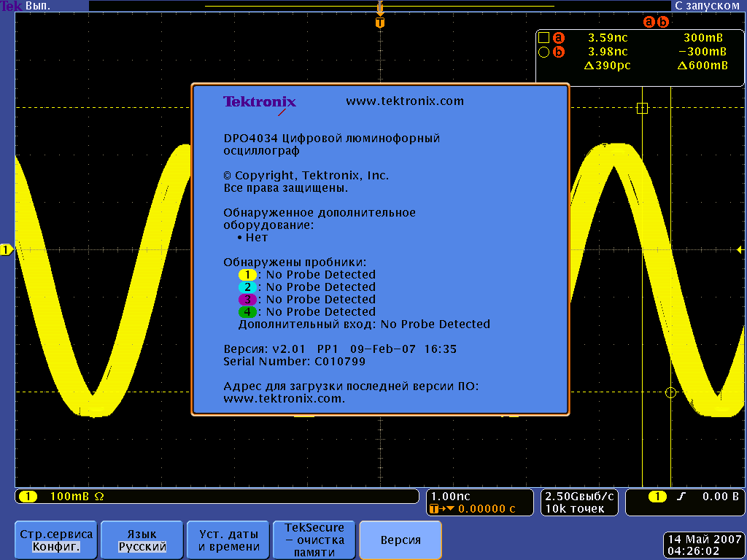Select the Версия menu tab
The height and width of the screenshot is (560, 747).
coord(400,540)
